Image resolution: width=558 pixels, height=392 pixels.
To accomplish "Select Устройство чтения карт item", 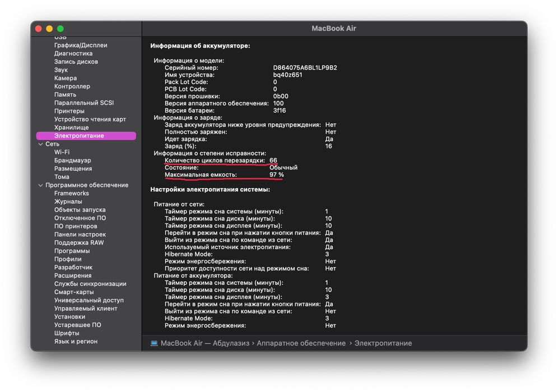I will pyautogui.click(x=90, y=119).
